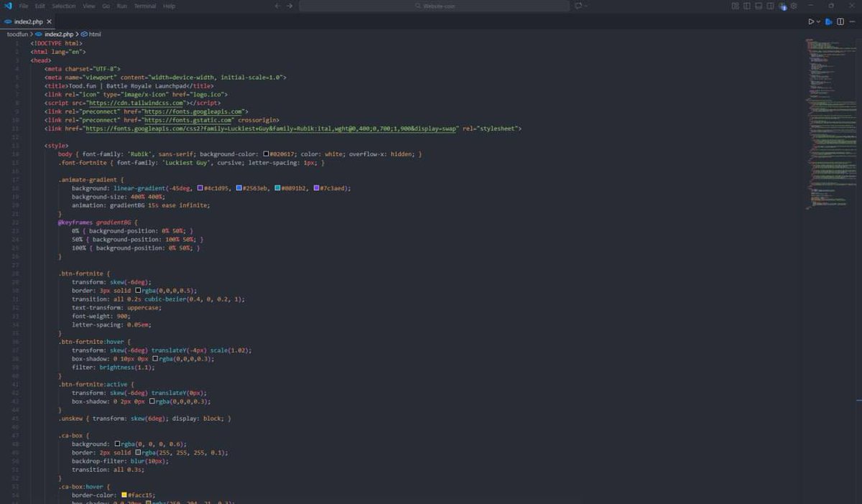862x504 pixels.
Task: Open the toodfun breadcrumb
Action: 17,34
